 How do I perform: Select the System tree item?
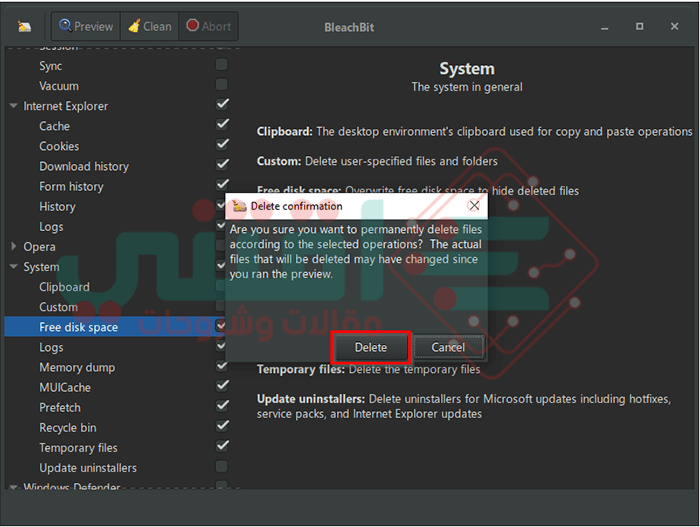click(x=41, y=267)
